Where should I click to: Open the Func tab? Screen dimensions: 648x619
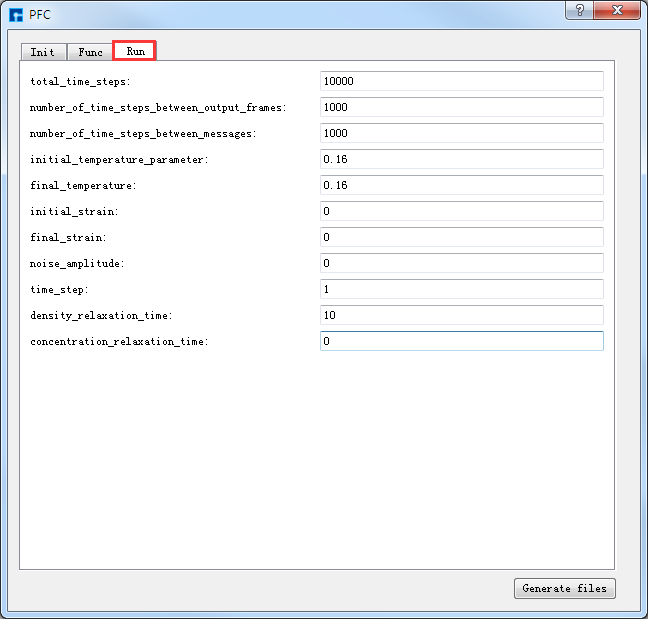point(90,52)
